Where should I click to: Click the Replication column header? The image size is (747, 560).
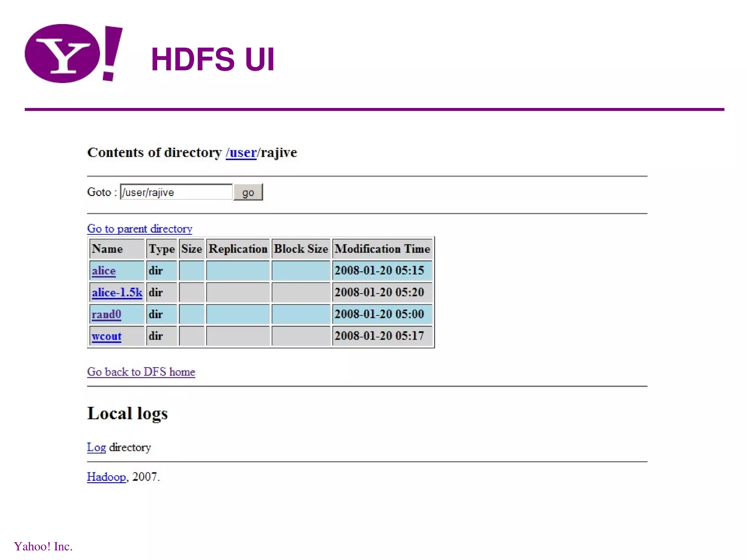coord(238,249)
